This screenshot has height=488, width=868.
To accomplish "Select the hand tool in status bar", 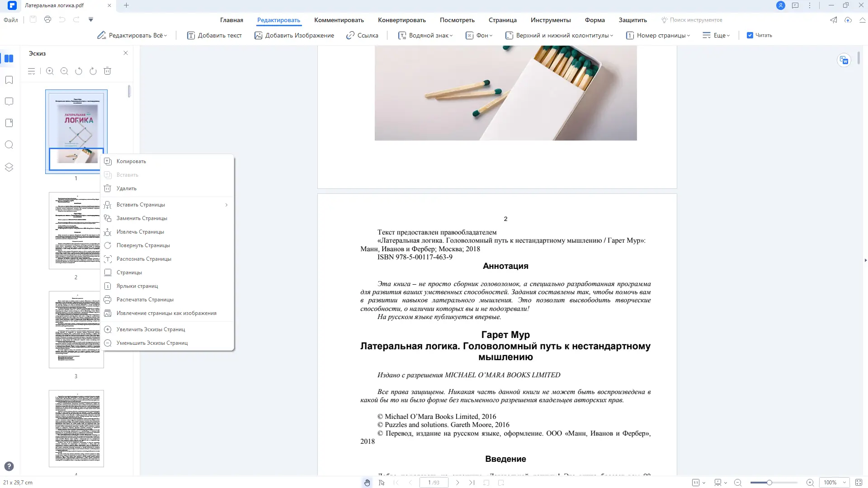I will pos(367,483).
